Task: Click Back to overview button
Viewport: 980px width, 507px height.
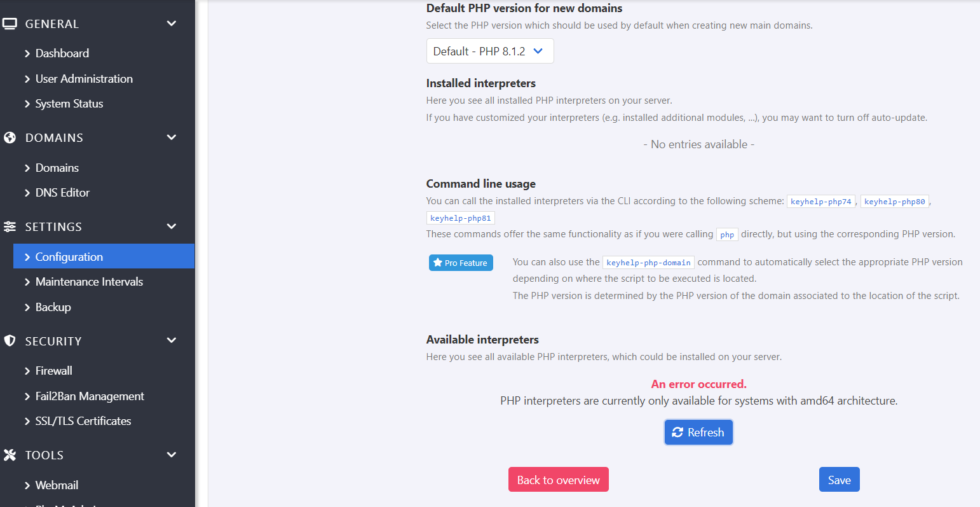Action: click(558, 480)
